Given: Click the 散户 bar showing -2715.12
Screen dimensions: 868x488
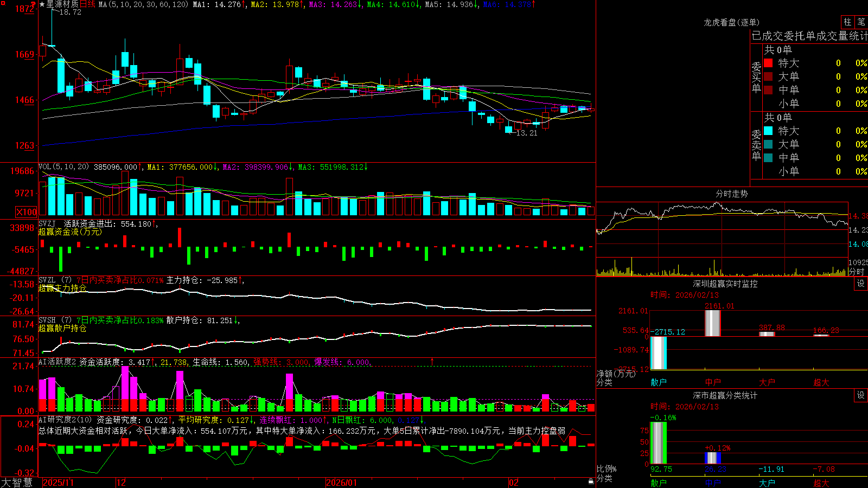Looking at the screenshot, I should coord(658,353).
